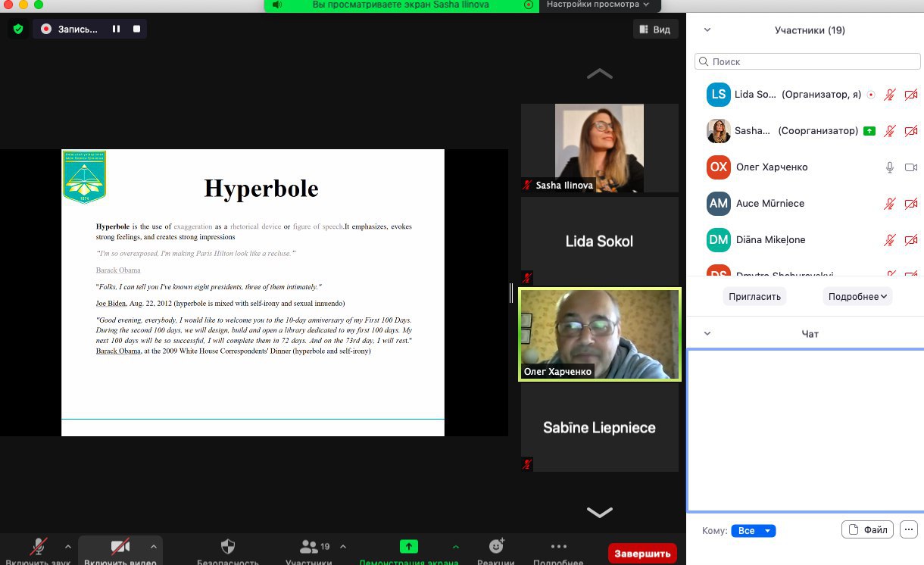Screen dimensions: 924x565
Task: Click AM avatar of Auce Mūrniece
Action: (x=719, y=204)
